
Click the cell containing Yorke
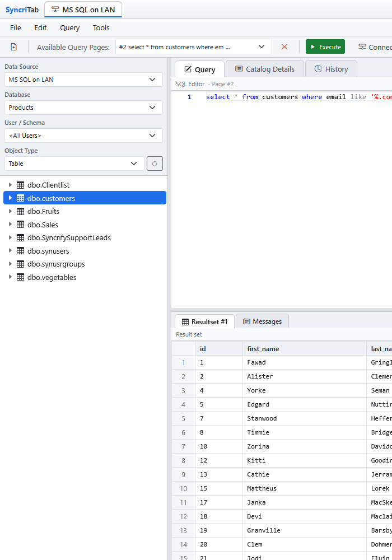point(305,390)
